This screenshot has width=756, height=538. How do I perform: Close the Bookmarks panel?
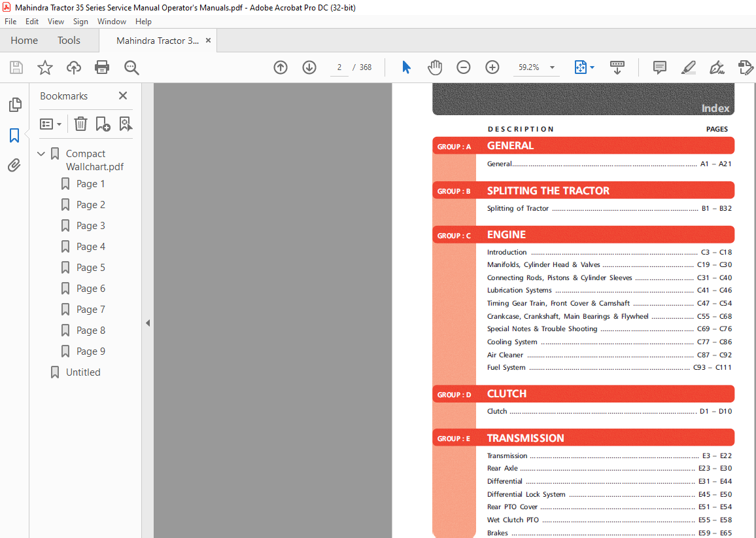[123, 96]
